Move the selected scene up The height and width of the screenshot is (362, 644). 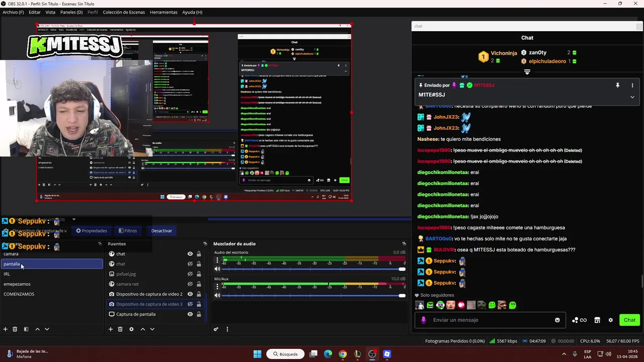37,329
